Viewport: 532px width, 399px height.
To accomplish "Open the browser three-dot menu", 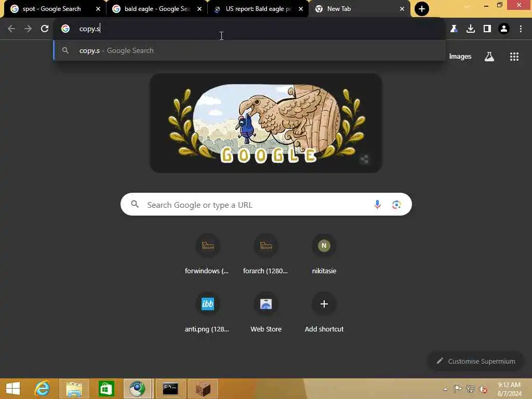I will (521, 29).
